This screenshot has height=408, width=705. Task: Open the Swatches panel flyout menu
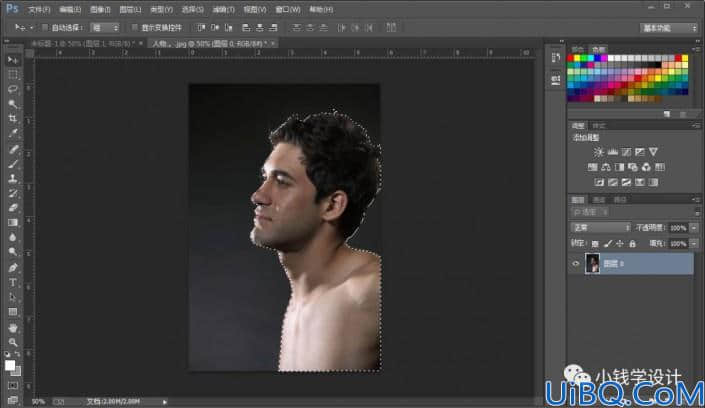(696, 49)
